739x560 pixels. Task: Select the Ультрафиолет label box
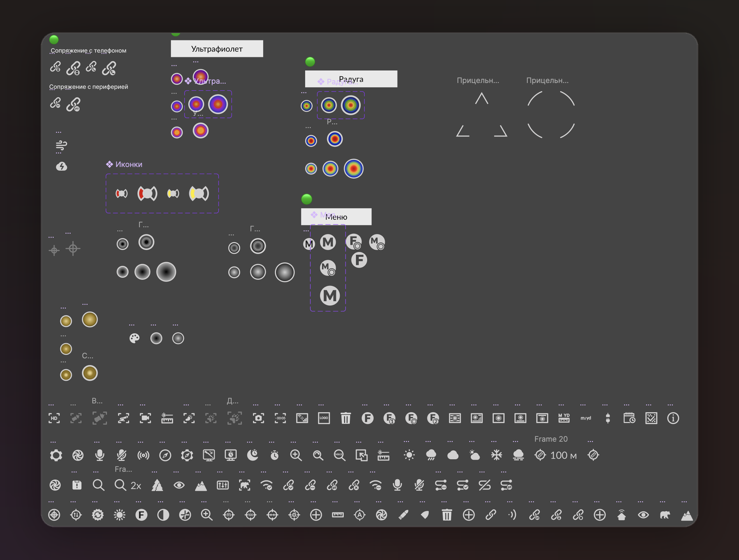pyautogui.click(x=217, y=49)
